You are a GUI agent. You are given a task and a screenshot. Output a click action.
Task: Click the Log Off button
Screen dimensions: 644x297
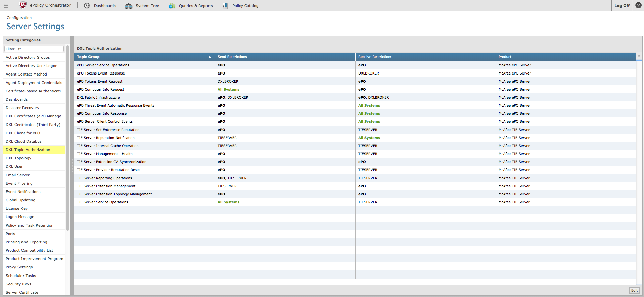click(622, 6)
